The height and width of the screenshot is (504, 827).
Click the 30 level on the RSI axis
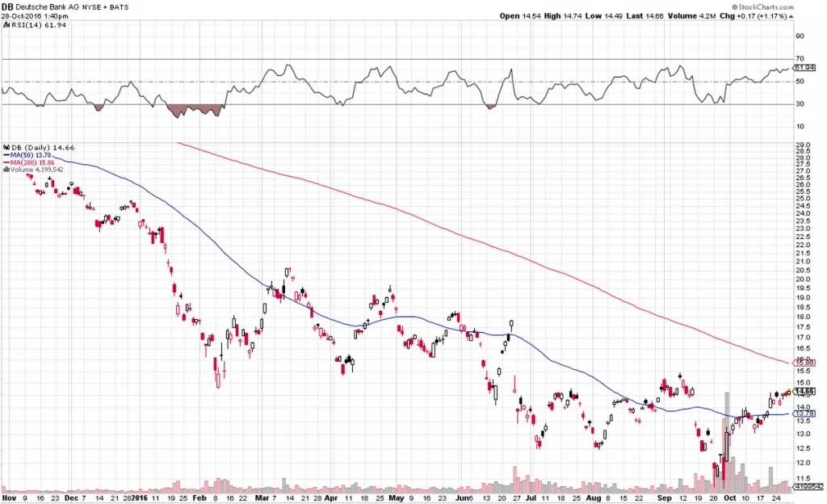[x=800, y=104]
